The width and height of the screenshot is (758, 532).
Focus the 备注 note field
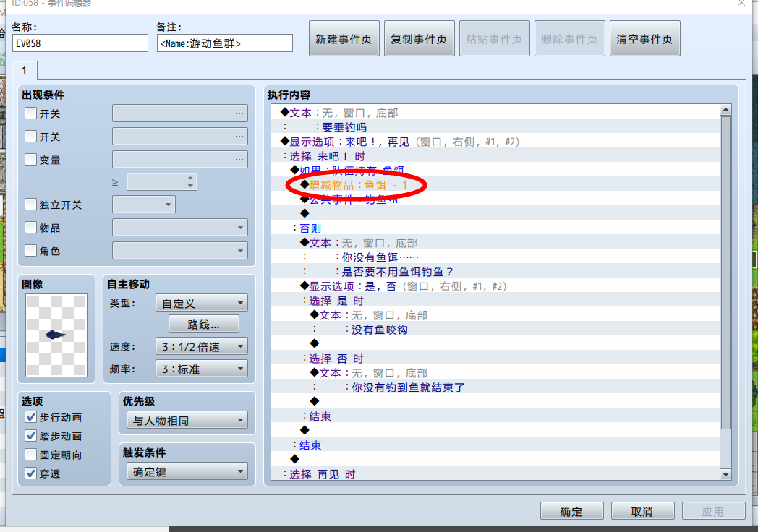[225, 43]
